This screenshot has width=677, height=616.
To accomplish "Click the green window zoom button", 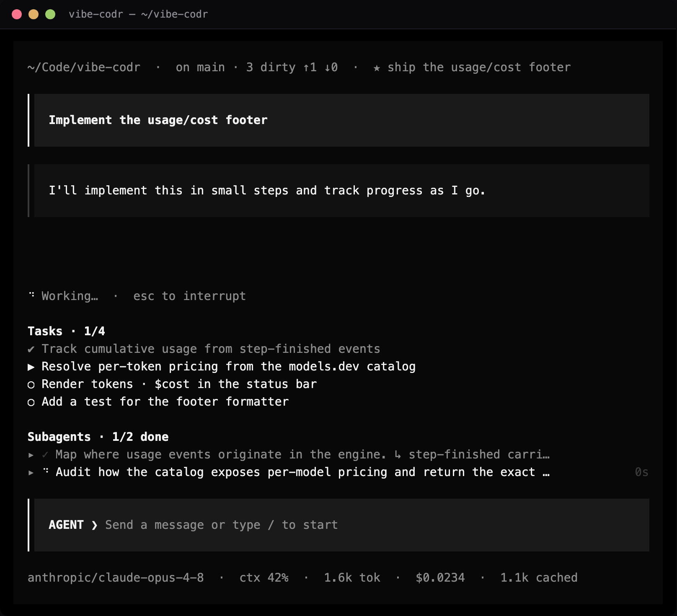I will (50, 14).
